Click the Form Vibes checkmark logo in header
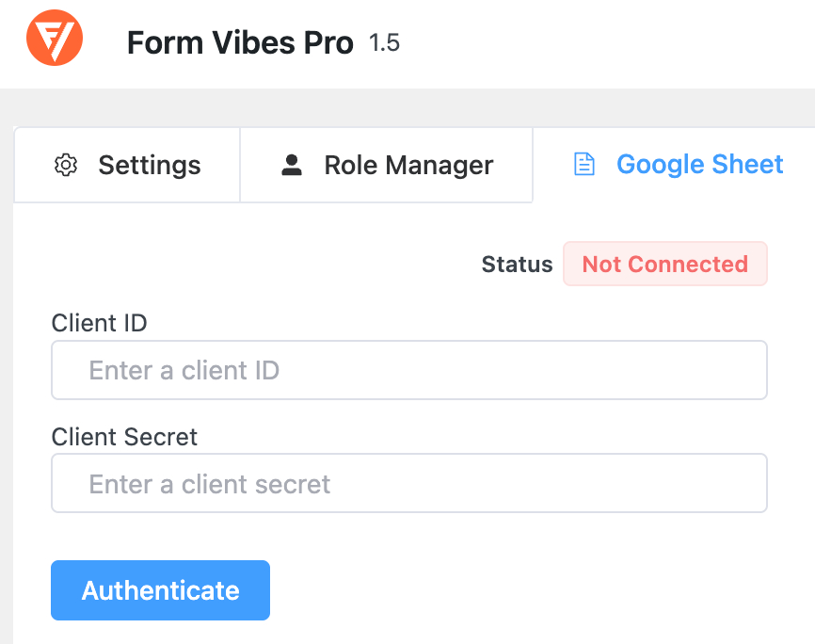 (54, 38)
